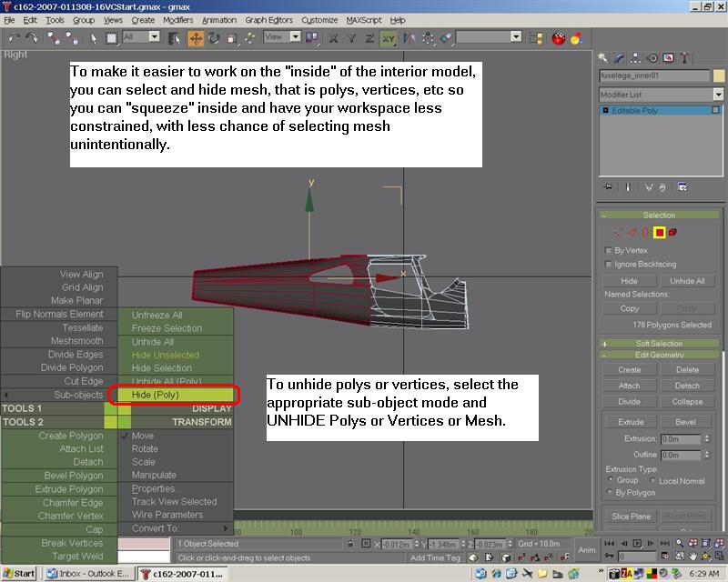Click the viewport Zoom magnifier icon
This screenshot has height=582, width=728.
click(679, 543)
